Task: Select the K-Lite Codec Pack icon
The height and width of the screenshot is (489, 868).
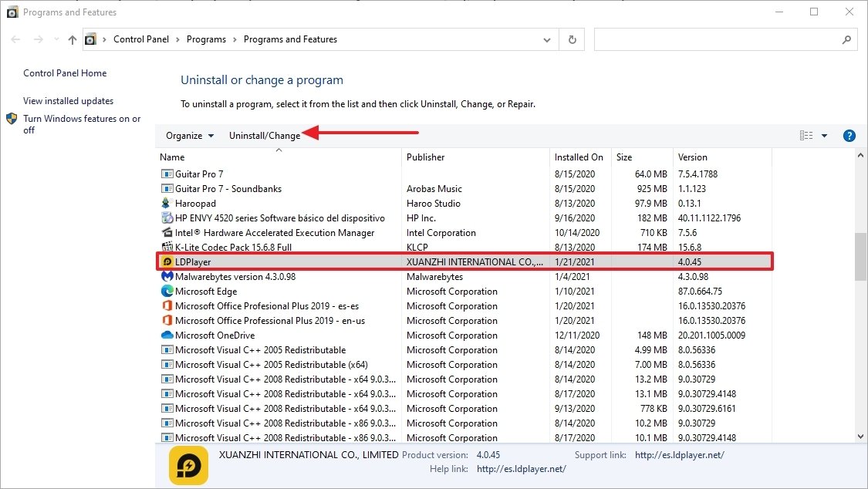Action: tap(167, 247)
